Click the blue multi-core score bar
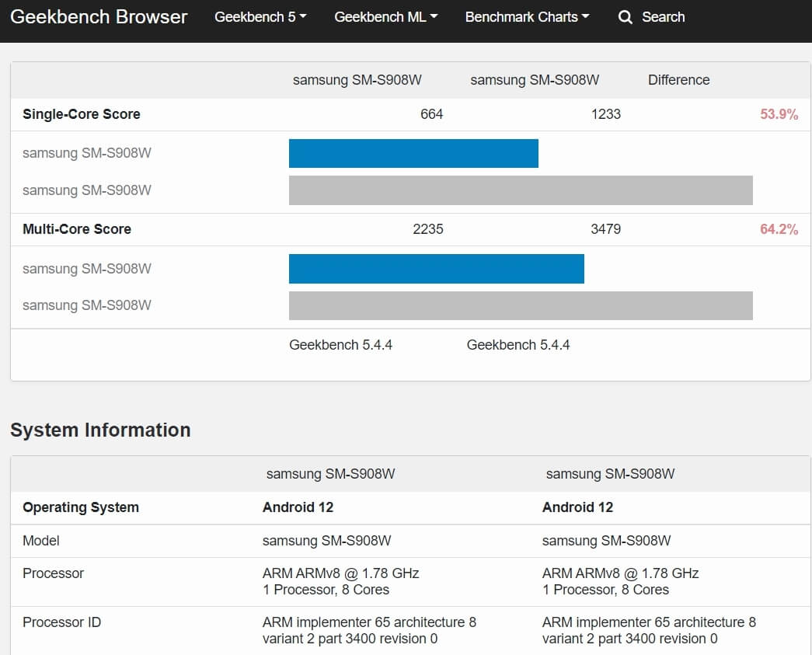812x655 pixels. point(436,269)
